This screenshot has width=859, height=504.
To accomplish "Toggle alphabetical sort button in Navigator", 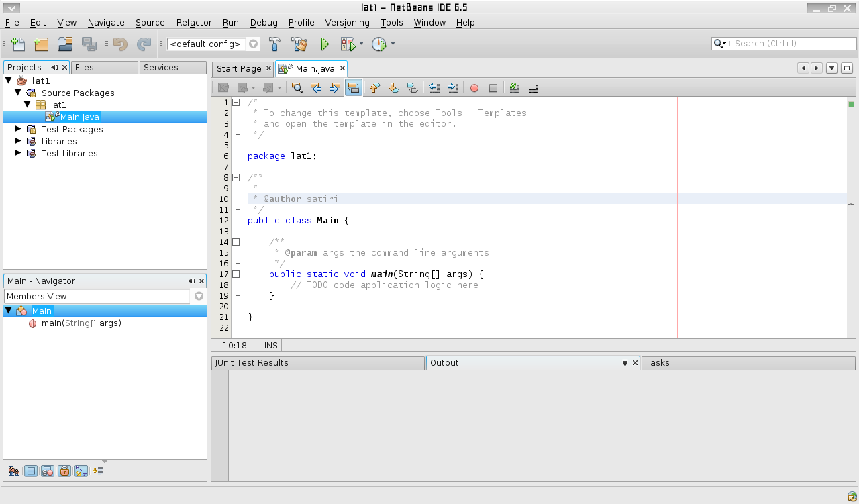I will point(81,471).
